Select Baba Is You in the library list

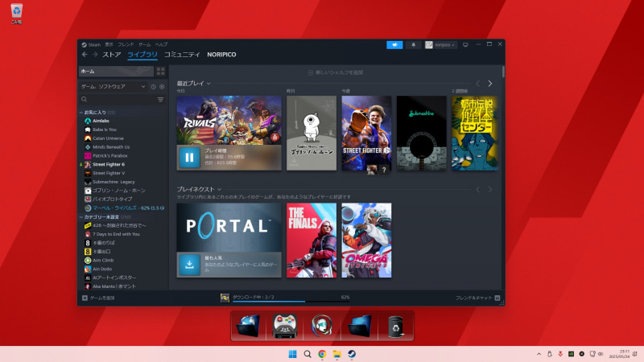pos(105,130)
